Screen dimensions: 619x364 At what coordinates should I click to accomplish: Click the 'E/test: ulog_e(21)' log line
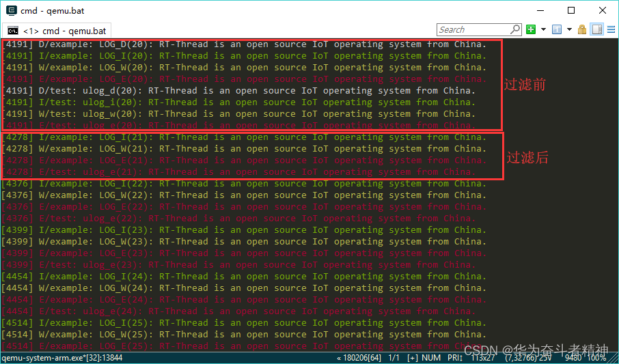[x=238, y=171]
